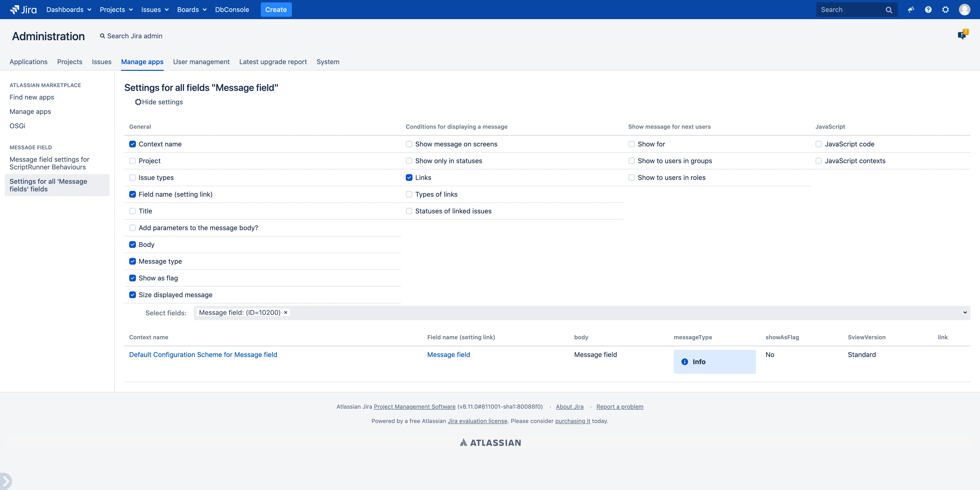This screenshot has width=980, height=490.
Task: Enable the Title checkbox
Action: (132, 211)
